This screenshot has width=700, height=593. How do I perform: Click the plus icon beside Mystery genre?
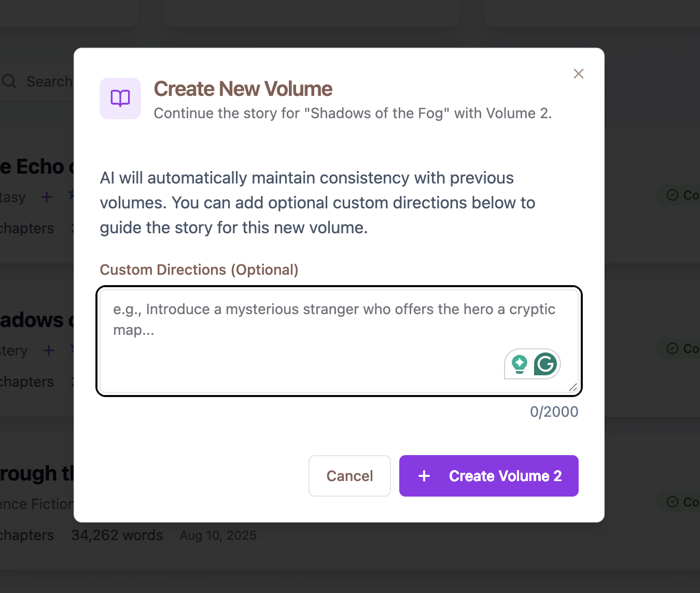point(49,350)
